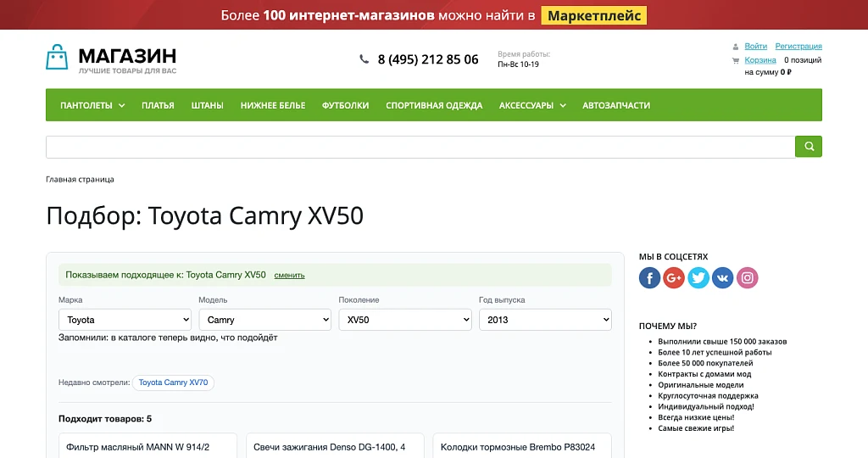The image size is (868, 458).
Task: Open the Корзина cart link
Action: [x=760, y=60]
